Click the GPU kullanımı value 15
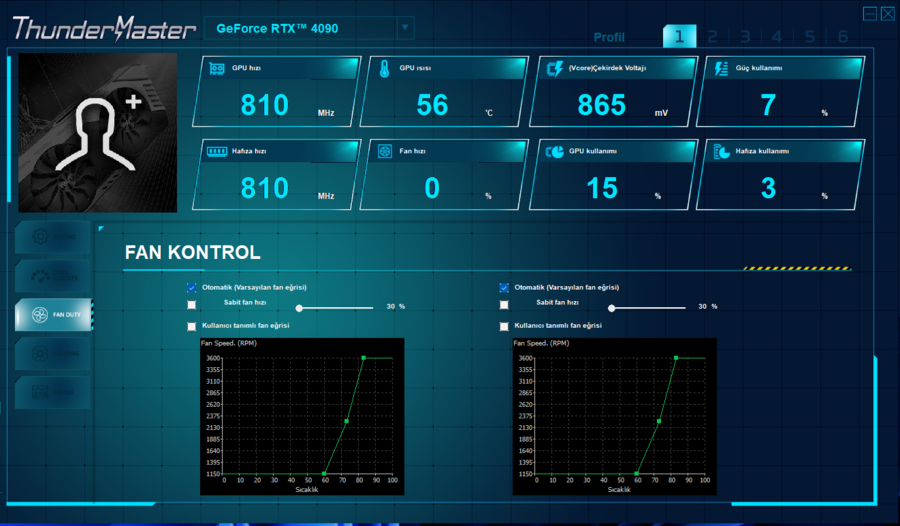This screenshot has height=526, width=900. coord(602,188)
